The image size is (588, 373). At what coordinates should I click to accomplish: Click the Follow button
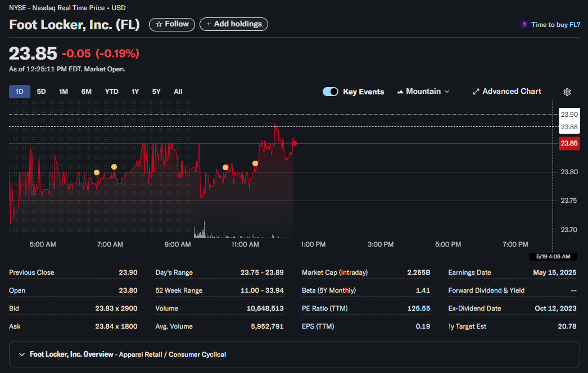(x=172, y=24)
